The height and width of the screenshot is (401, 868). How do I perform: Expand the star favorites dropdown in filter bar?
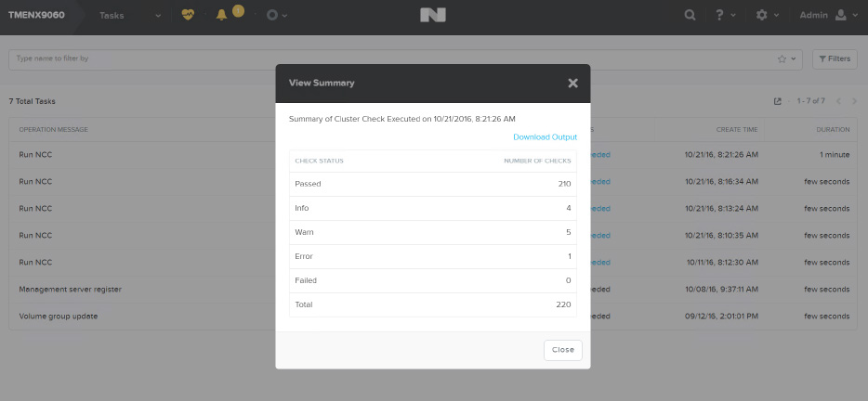click(x=786, y=58)
